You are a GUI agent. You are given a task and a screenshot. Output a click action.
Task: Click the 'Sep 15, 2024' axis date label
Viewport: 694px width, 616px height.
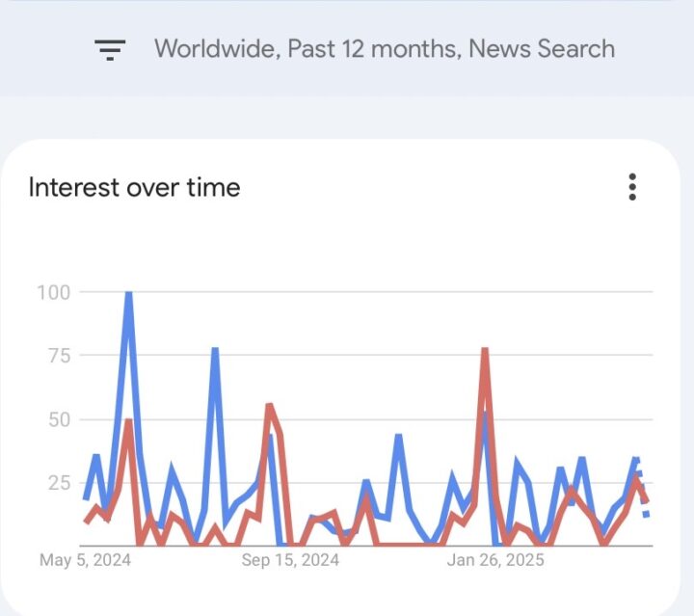290,560
